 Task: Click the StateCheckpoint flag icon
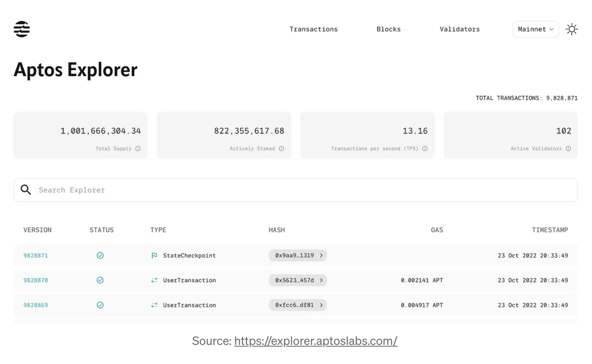pyautogui.click(x=154, y=256)
